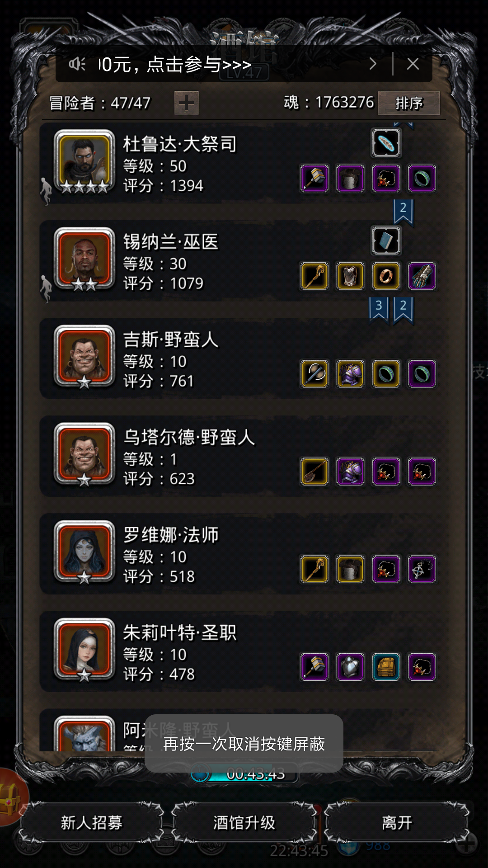488x868 pixels.
Task: Select 罗维娜·法师 anchor trinket icon
Action: pos(422,569)
